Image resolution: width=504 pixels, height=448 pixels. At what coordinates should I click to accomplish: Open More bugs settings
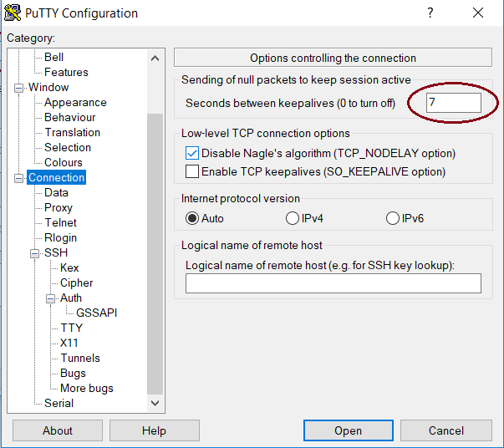pos(87,388)
